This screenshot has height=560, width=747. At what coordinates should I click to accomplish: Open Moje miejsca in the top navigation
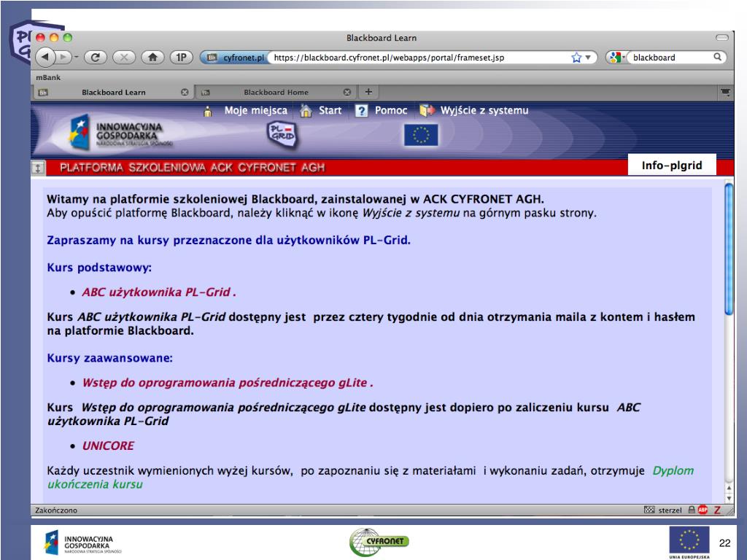[x=256, y=111]
